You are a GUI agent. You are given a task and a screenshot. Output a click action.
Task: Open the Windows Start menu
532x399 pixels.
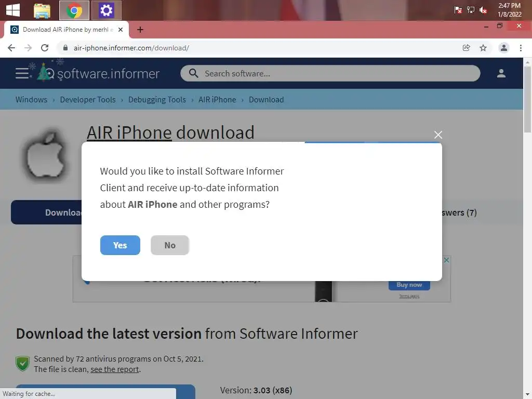tap(13, 10)
